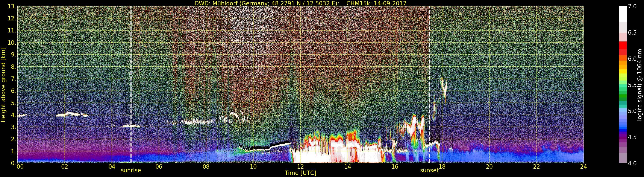Choose the '6.' height axis tick label

[x=13, y=91]
